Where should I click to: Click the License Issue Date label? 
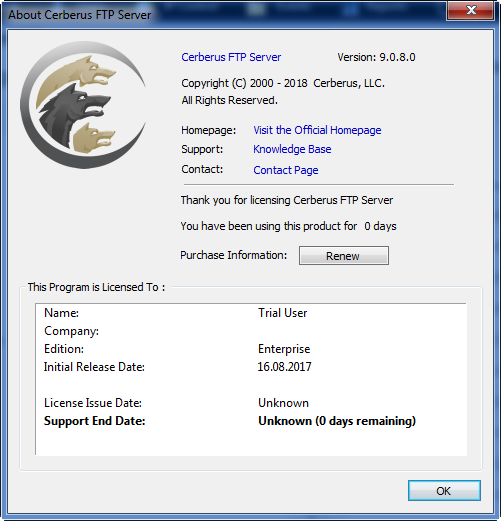click(93, 403)
